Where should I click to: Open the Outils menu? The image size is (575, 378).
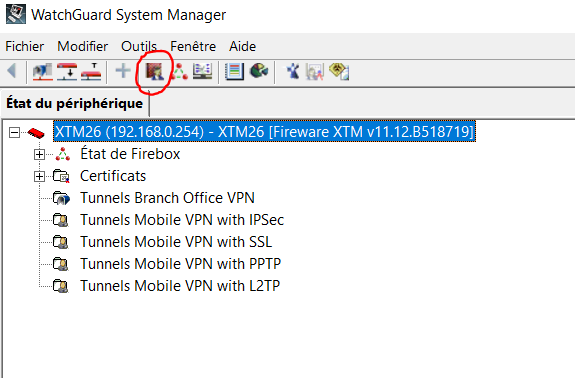coord(139,46)
